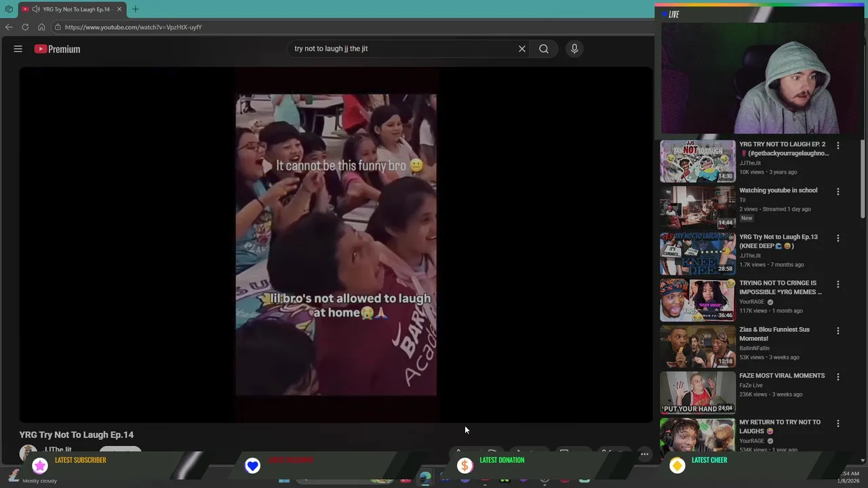Viewport: 868px width, 488px height.
Task: Open thumbnail of Watching youtube in school
Action: [x=698, y=207]
